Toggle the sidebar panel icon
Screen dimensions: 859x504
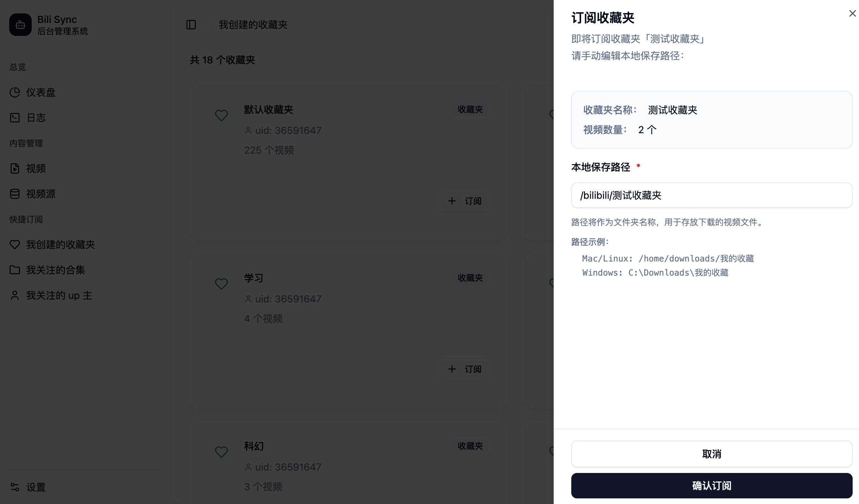click(x=191, y=25)
